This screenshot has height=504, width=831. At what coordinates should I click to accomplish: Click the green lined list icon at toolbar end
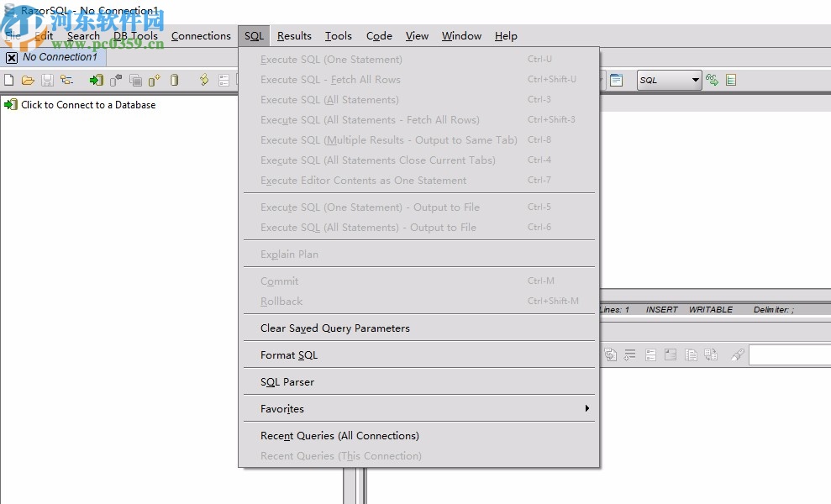pyautogui.click(x=731, y=80)
